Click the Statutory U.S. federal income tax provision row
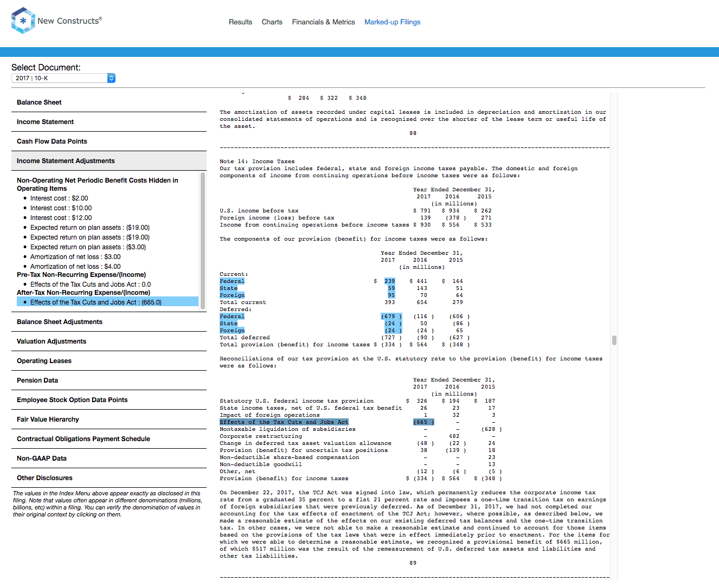The image size is (719, 588). pyautogui.click(x=297, y=401)
